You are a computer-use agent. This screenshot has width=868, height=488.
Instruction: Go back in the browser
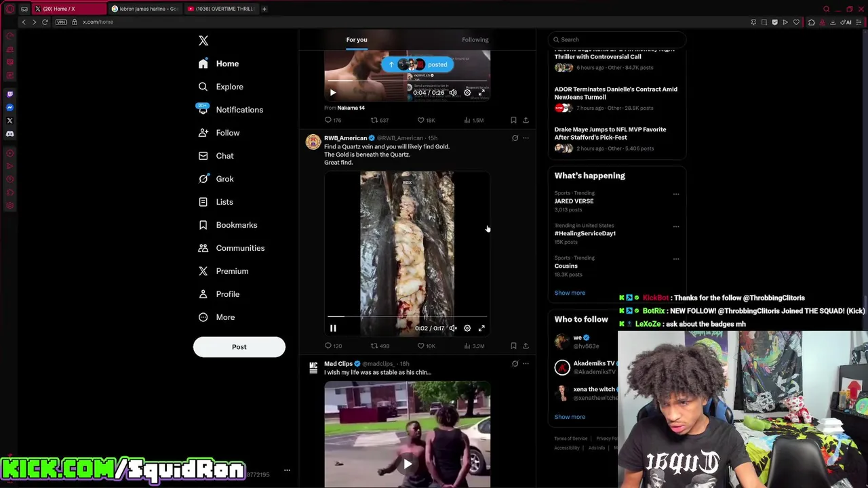coord(24,22)
